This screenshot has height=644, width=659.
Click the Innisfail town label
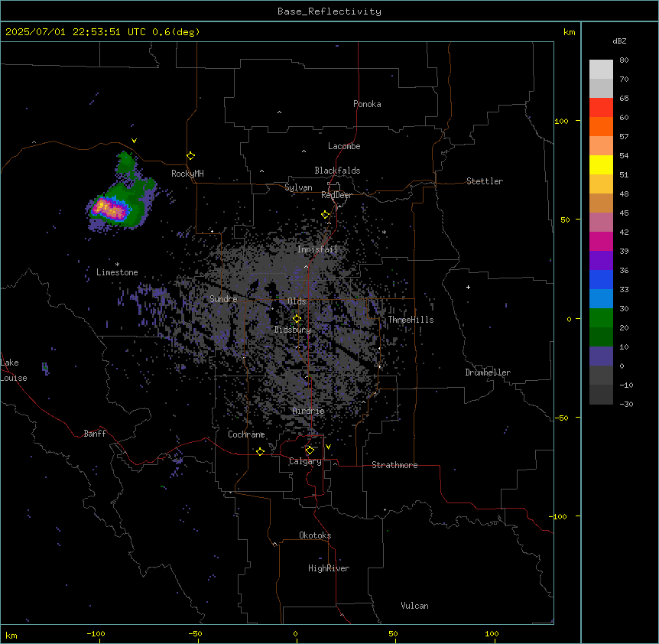coord(318,249)
